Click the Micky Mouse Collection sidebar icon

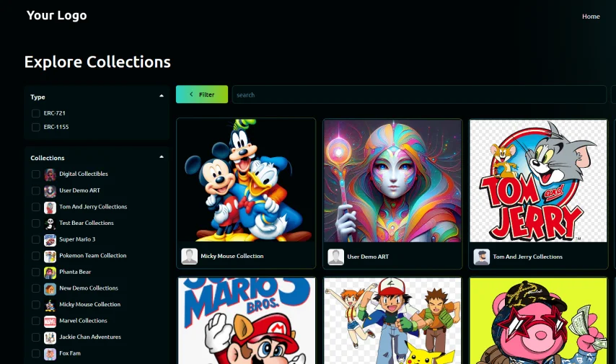coord(50,305)
